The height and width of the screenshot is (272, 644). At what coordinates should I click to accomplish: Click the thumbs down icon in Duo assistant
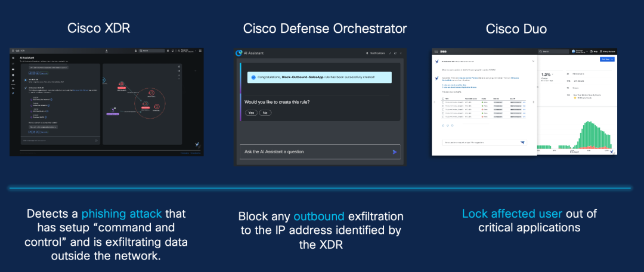pos(448,125)
